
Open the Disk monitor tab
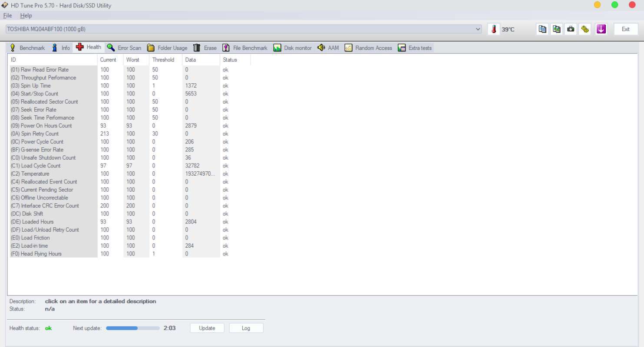pos(293,48)
